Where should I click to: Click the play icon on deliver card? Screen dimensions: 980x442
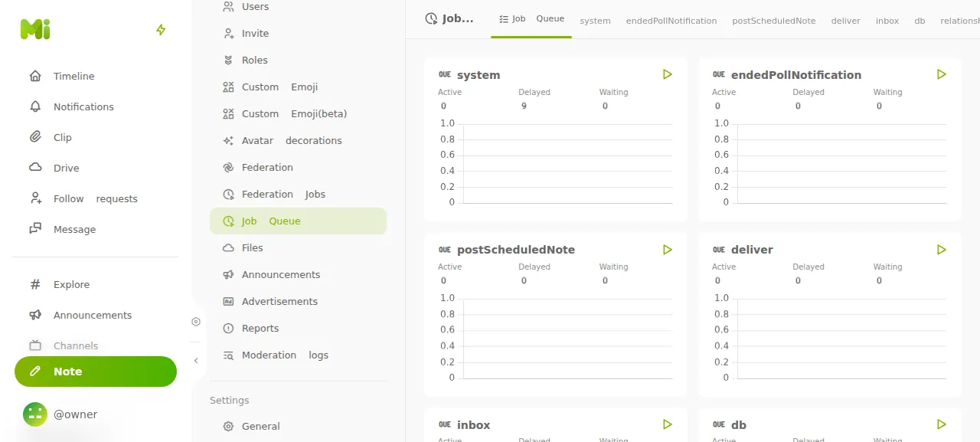coord(942,250)
